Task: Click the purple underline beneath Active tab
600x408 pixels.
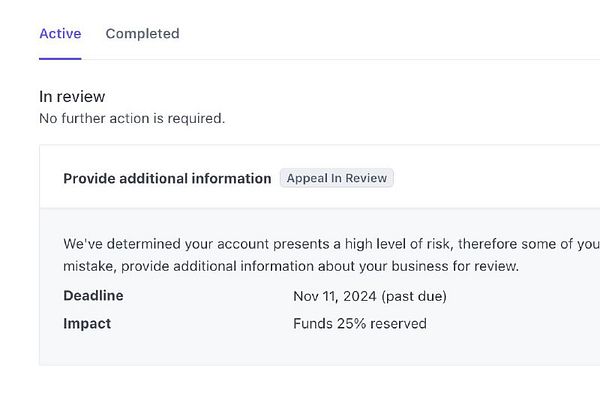Action: [60, 58]
